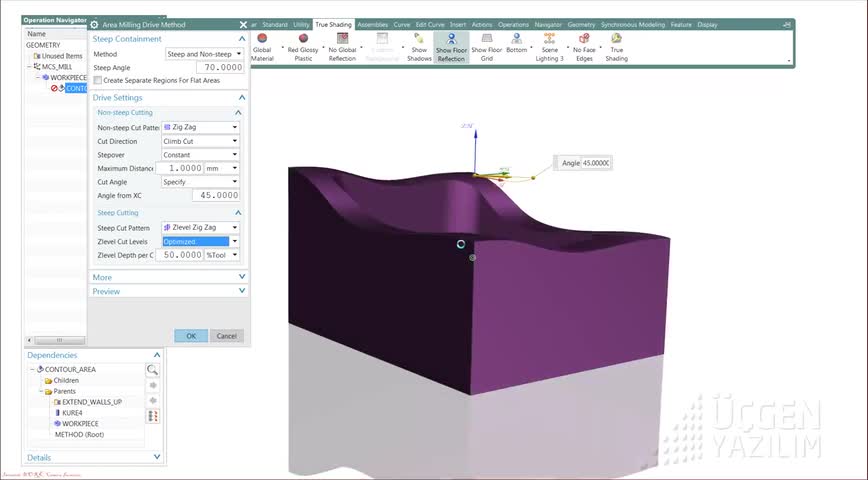
Task: Click the True Shading ribbon icon
Action: tap(616, 38)
